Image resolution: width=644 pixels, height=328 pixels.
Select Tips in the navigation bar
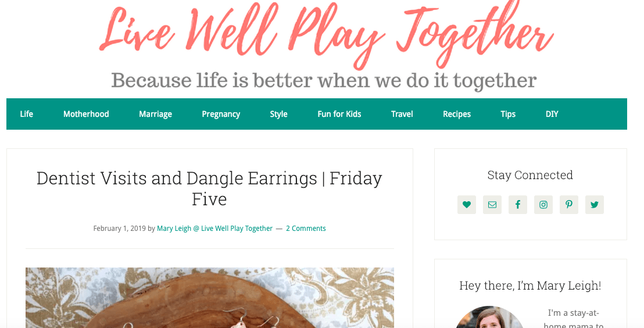pos(508,114)
